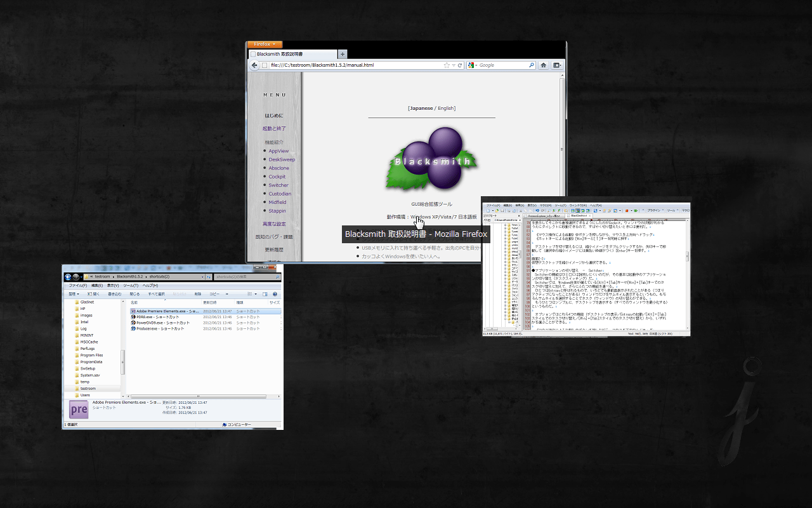Select the Blacksmith 取扱説明書 tab in Firefox
Viewport: 812px width, 508px height.
click(293, 54)
